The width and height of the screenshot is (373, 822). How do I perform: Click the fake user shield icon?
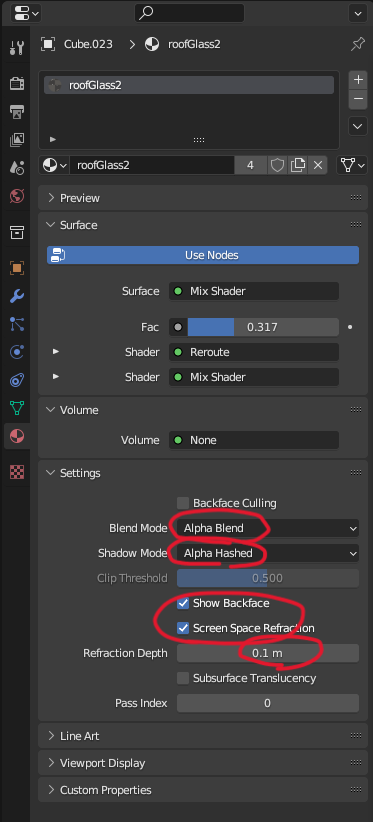pyautogui.click(x=277, y=165)
